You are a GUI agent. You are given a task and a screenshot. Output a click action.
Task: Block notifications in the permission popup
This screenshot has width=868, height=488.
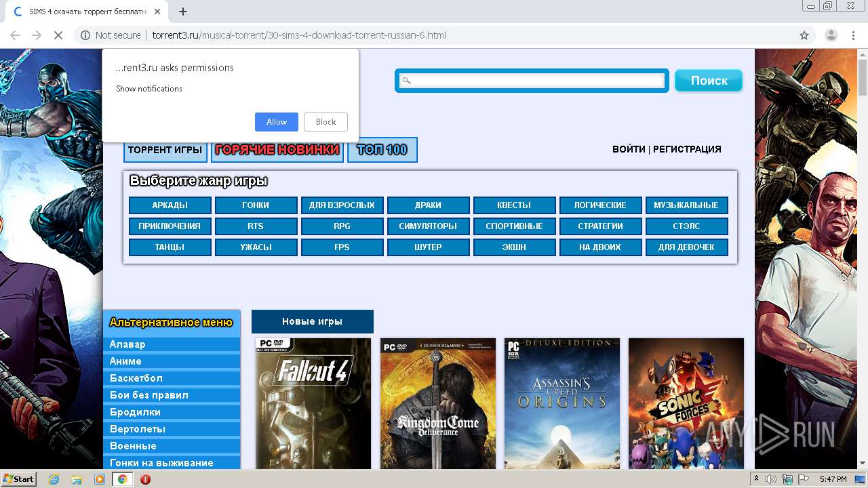[x=325, y=122]
